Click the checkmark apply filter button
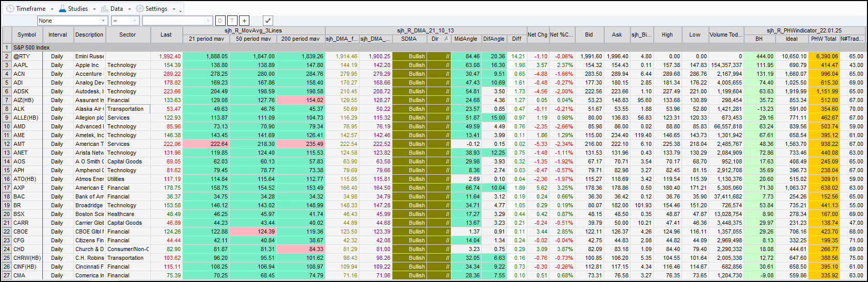Viewport: 868px width, 282px height. point(267,21)
